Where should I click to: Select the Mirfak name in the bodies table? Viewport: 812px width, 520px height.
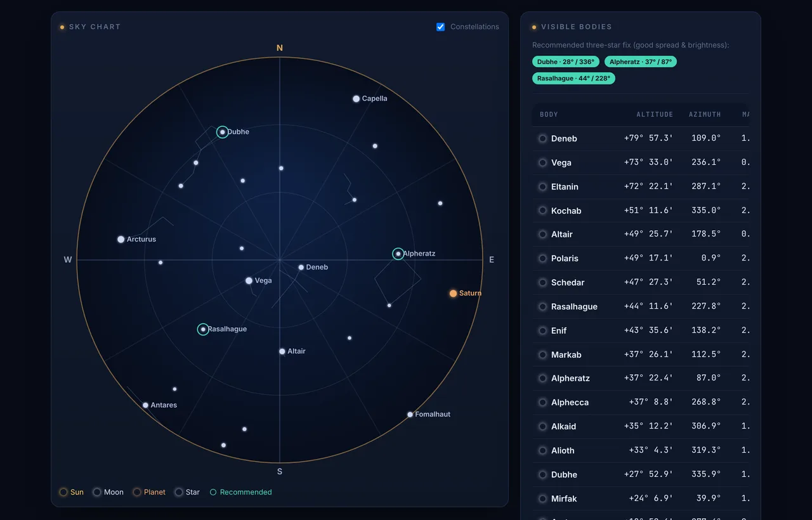[x=564, y=498]
